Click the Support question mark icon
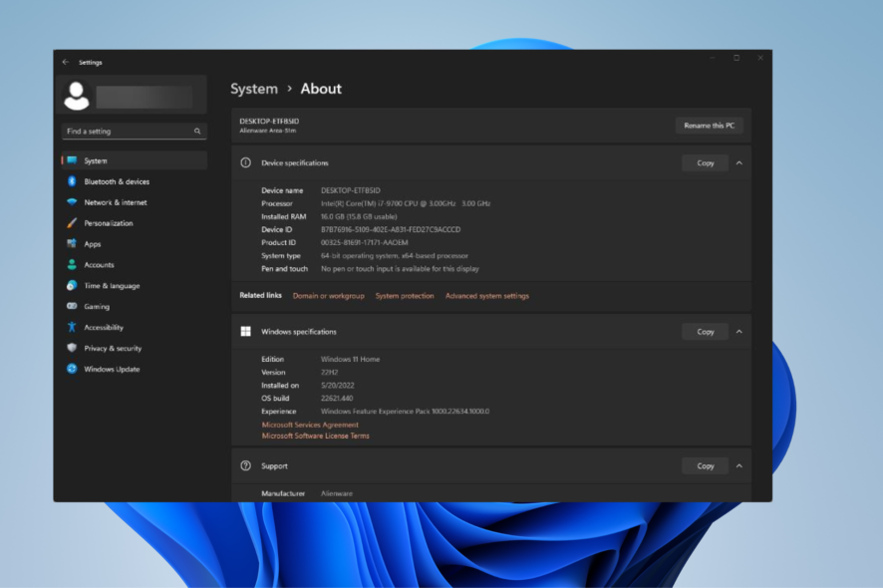The height and width of the screenshot is (588, 883). point(245,465)
